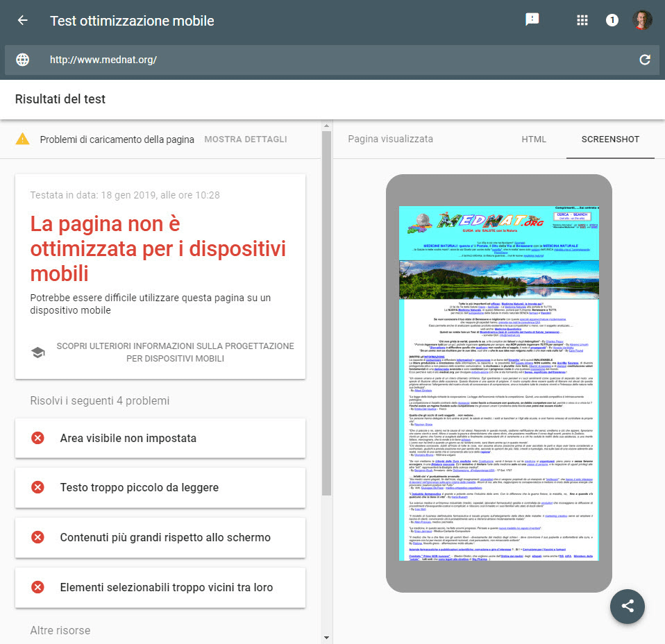Expand 'Testo troppo piccolo da leggere' issue
This screenshot has width=665, height=644.
click(160, 488)
